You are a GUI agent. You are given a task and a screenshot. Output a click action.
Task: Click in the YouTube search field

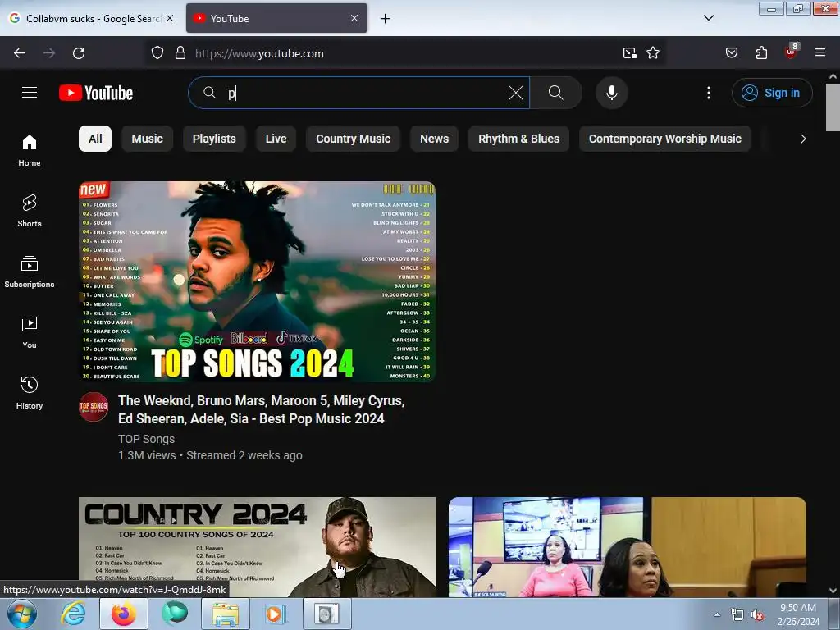pyautogui.click(x=359, y=93)
